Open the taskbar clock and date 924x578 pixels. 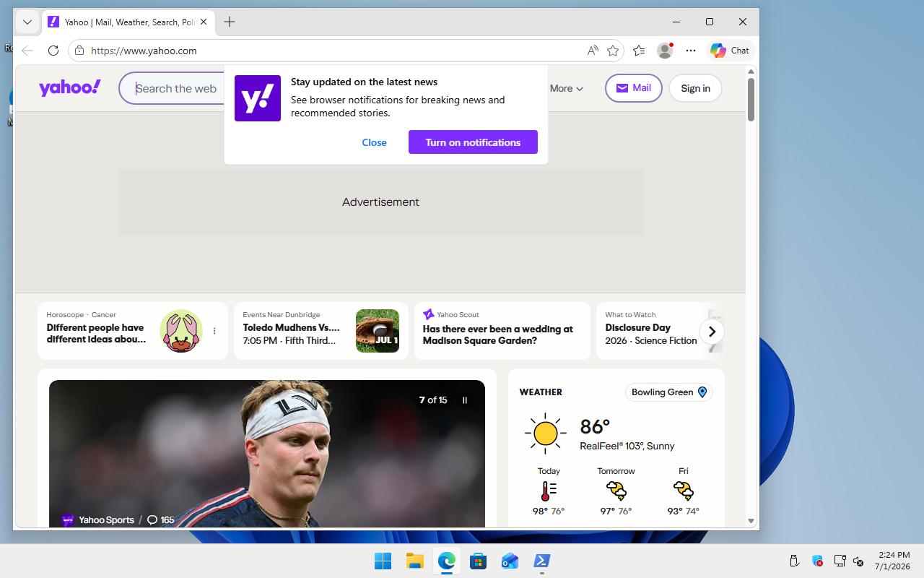[x=892, y=561]
